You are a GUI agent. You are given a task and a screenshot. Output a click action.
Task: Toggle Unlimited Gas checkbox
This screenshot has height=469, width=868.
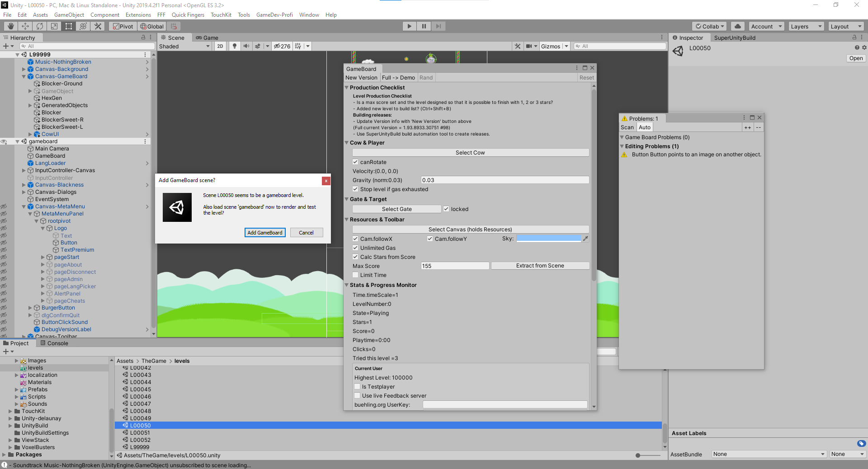(x=355, y=248)
